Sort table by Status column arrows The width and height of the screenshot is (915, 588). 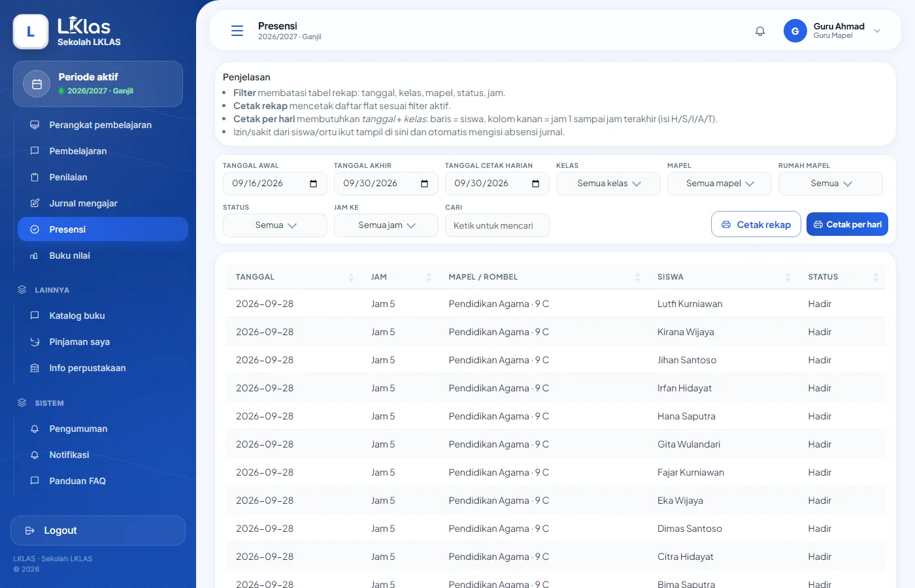[x=876, y=277]
